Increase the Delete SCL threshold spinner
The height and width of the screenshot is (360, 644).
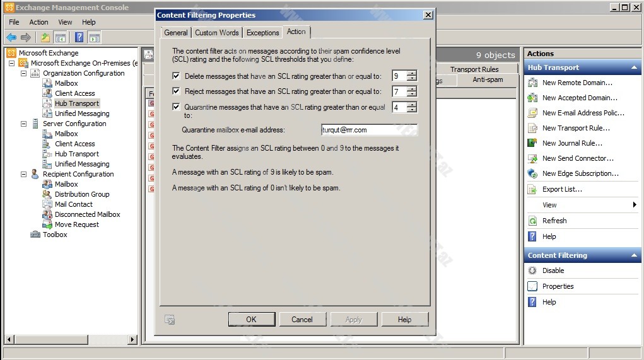coord(412,73)
